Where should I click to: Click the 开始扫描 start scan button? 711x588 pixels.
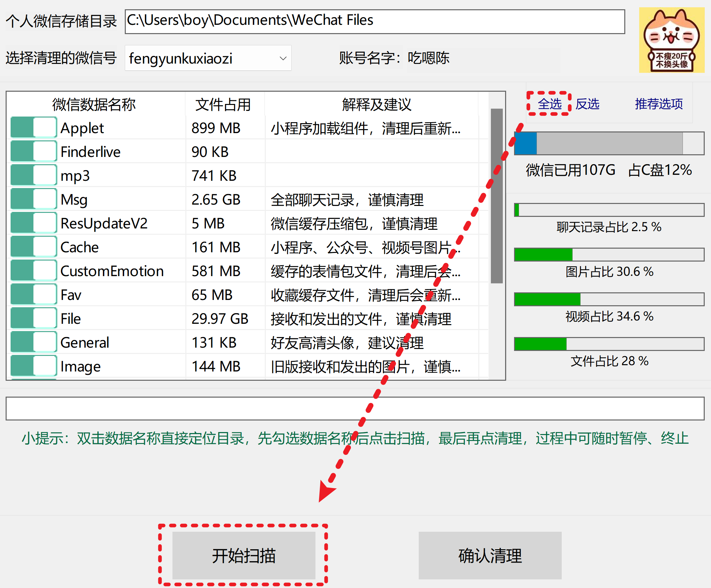[x=244, y=556]
